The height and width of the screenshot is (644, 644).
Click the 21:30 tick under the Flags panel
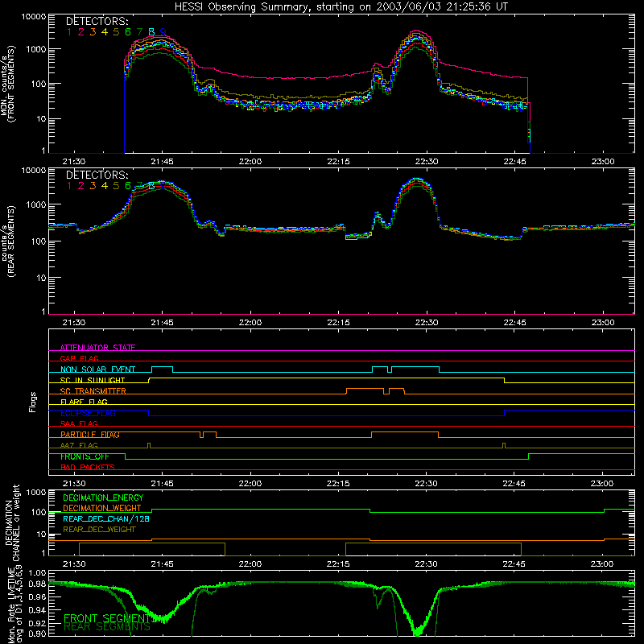[x=74, y=484]
